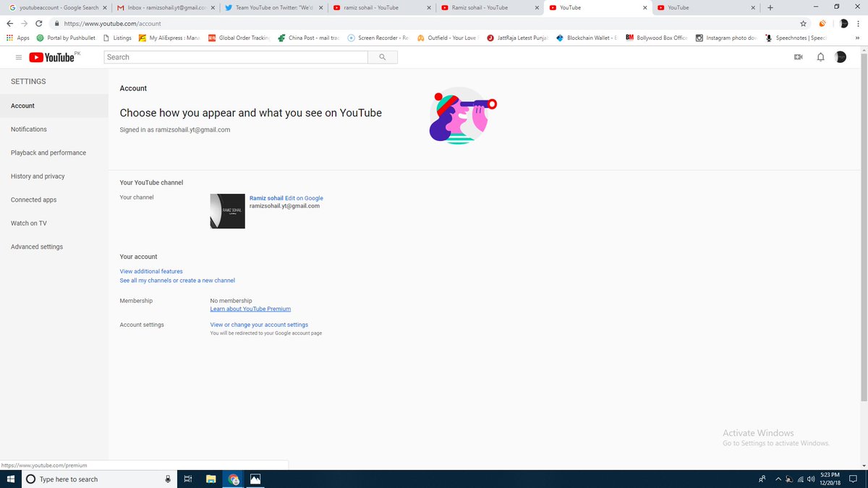This screenshot has height=488, width=868.
Task: Open the My AliExpress bookmark
Action: click(169, 38)
